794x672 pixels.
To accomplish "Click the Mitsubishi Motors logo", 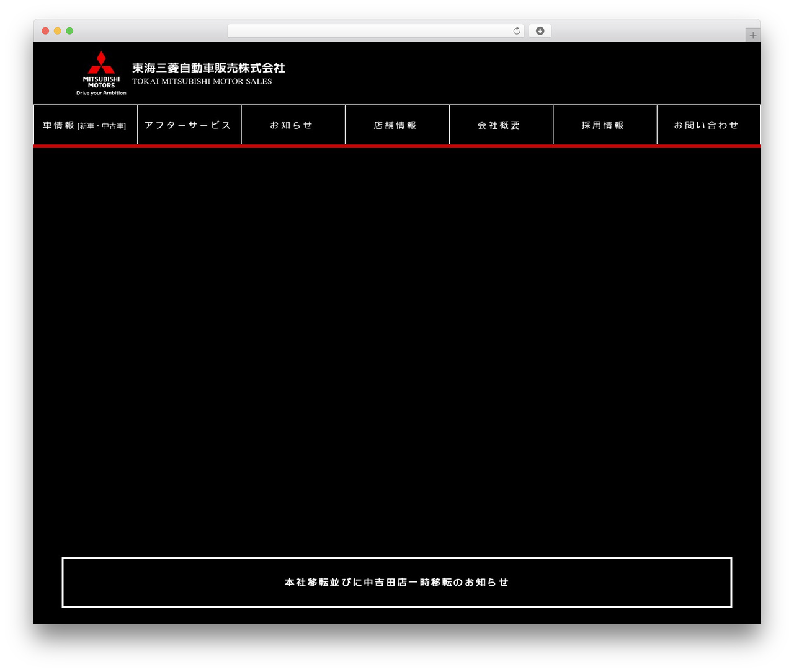I will (x=101, y=73).
